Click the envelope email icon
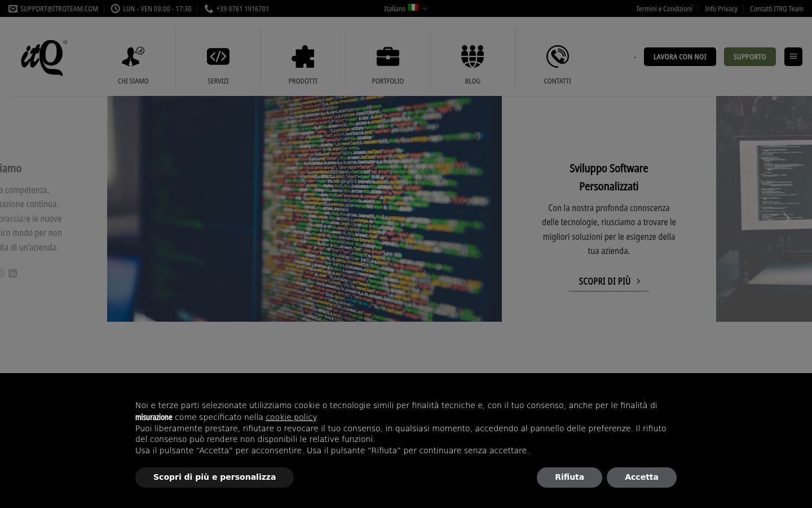Viewport: 812px width, 508px height. coord(13,8)
